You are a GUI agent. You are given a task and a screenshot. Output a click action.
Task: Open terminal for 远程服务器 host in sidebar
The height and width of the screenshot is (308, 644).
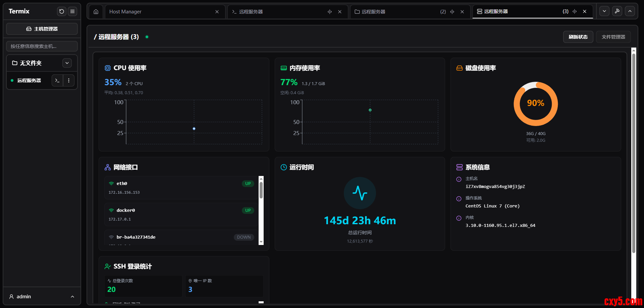pos(57,80)
